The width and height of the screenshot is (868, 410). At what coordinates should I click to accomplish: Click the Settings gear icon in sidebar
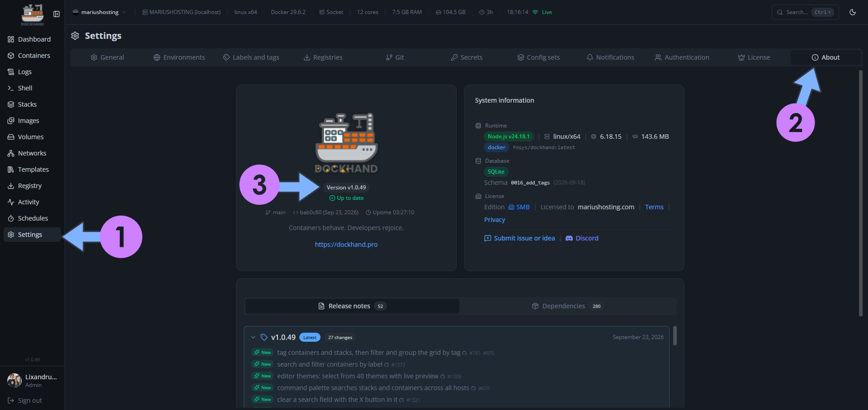pyautogui.click(x=11, y=235)
